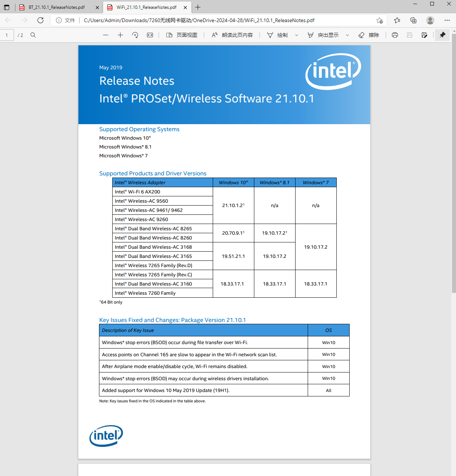Click 'Intel Wireless 7260 Family' table row
This screenshot has height=476, width=456.
(162, 293)
